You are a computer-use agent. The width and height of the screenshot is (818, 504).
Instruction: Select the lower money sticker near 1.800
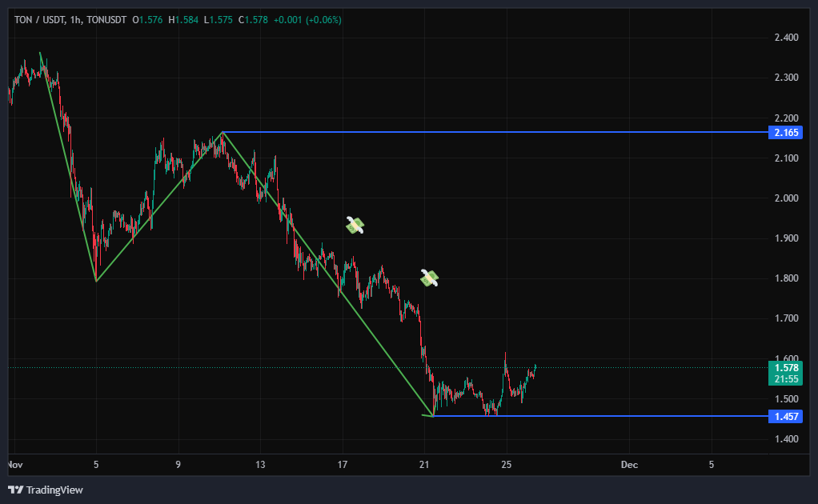tap(430, 278)
